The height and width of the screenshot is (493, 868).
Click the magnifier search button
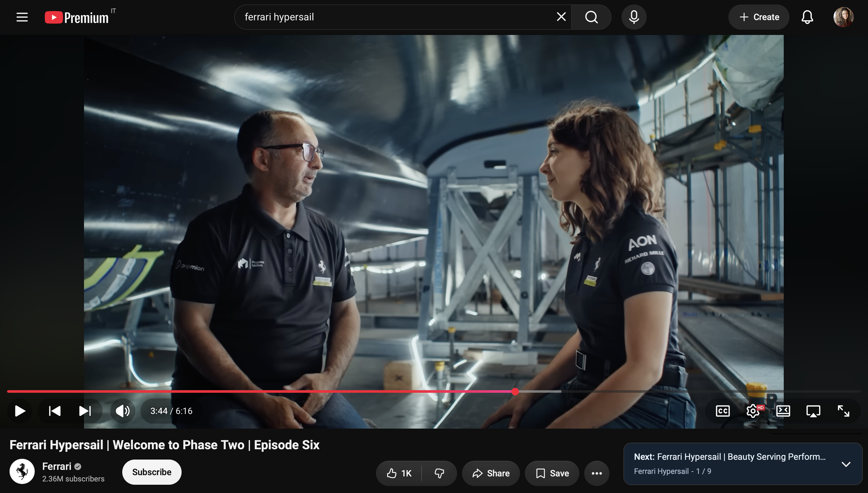point(591,17)
